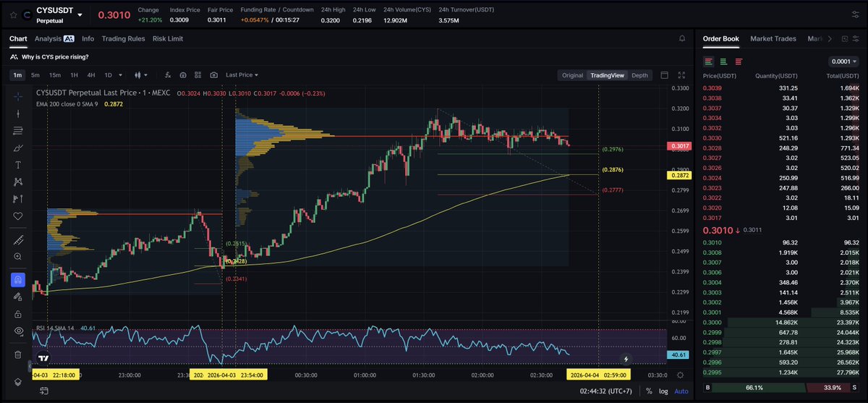The height and width of the screenshot is (403, 868).
Task: Open the Trading Rules tab
Action: pos(123,38)
